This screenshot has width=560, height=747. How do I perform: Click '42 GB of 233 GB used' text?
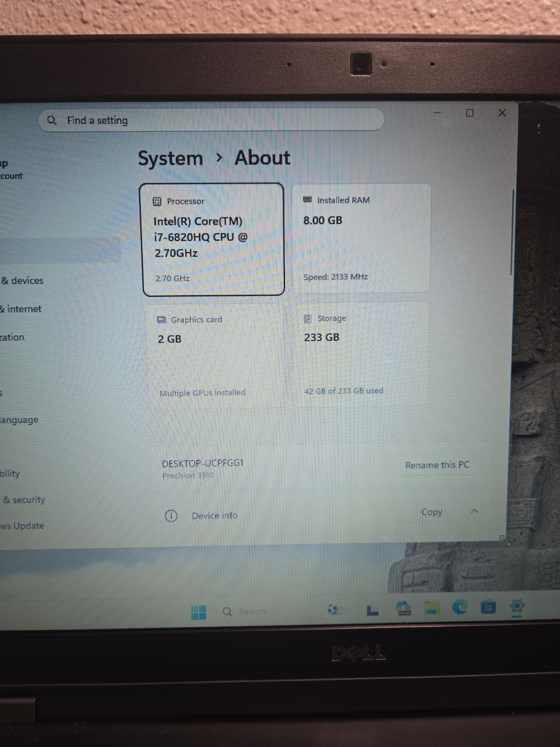tap(343, 391)
